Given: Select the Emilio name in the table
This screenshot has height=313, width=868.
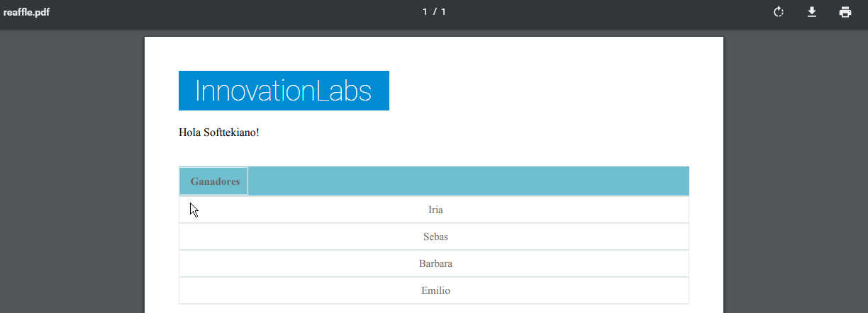Looking at the screenshot, I should point(435,291).
